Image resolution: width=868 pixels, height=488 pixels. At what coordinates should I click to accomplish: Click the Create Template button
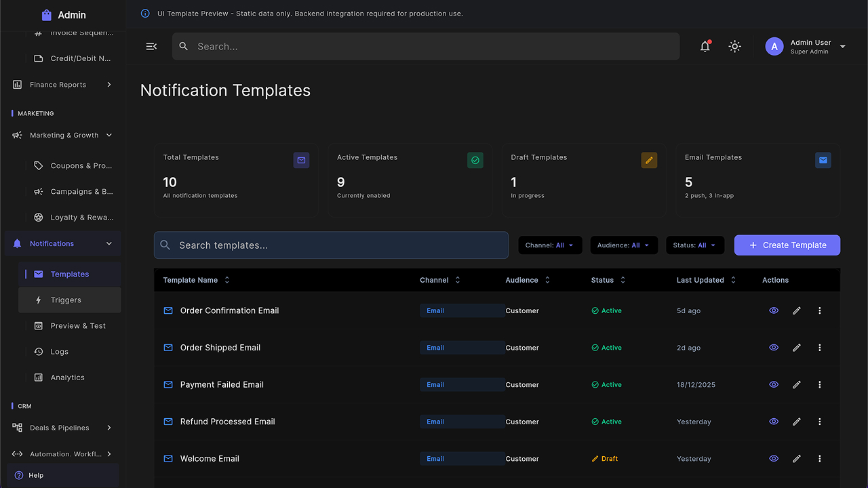click(787, 245)
